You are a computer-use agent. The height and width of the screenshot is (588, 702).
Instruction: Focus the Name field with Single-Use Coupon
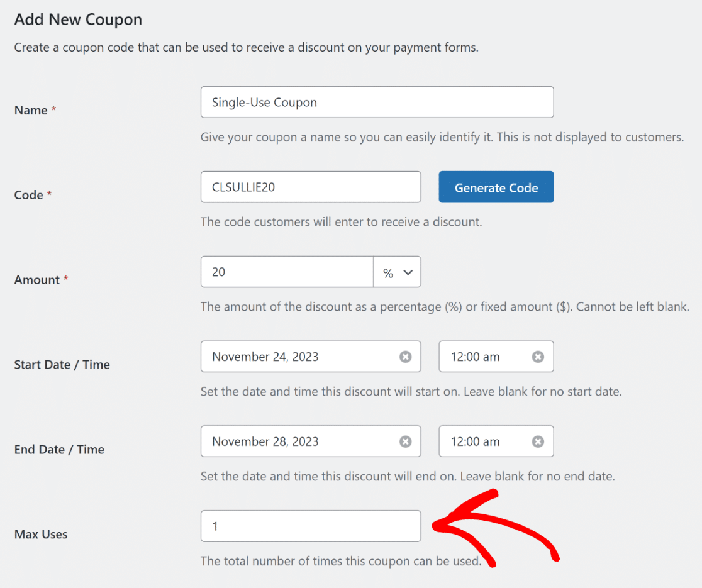tap(377, 103)
